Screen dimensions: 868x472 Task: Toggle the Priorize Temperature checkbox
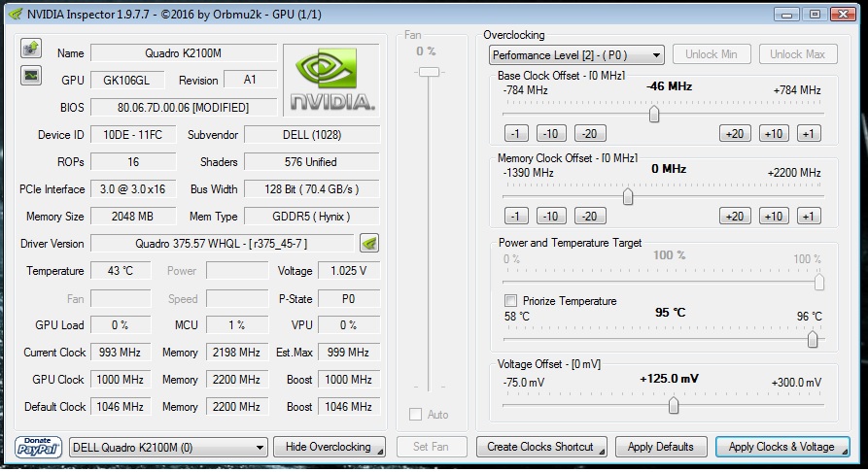(x=510, y=300)
